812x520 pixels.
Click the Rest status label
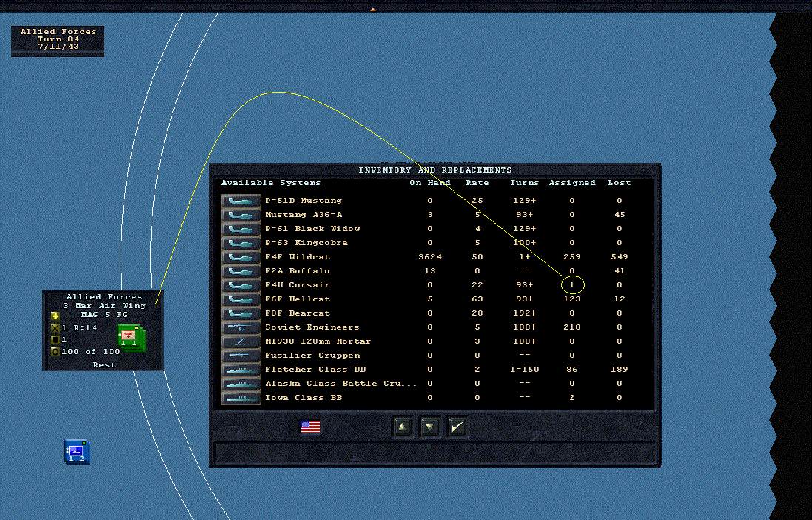(x=104, y=365)
